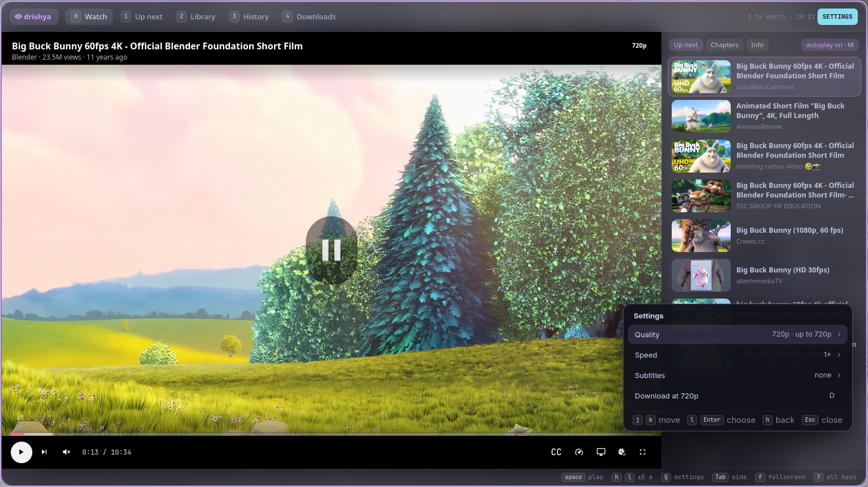Open the Watch tab
868x487 pixels.
(x=89, y=16)
